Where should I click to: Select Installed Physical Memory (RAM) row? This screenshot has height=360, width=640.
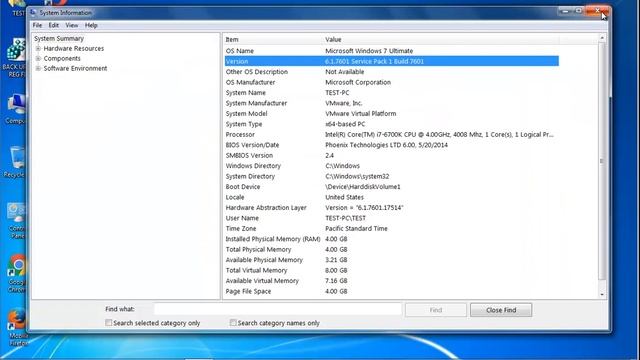391,239
